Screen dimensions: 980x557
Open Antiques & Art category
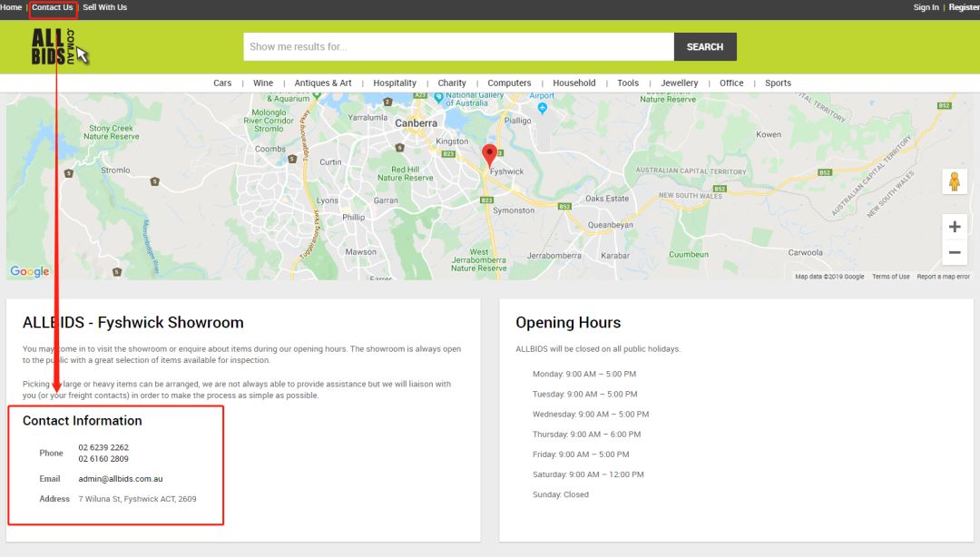click(x=323, y=83)
